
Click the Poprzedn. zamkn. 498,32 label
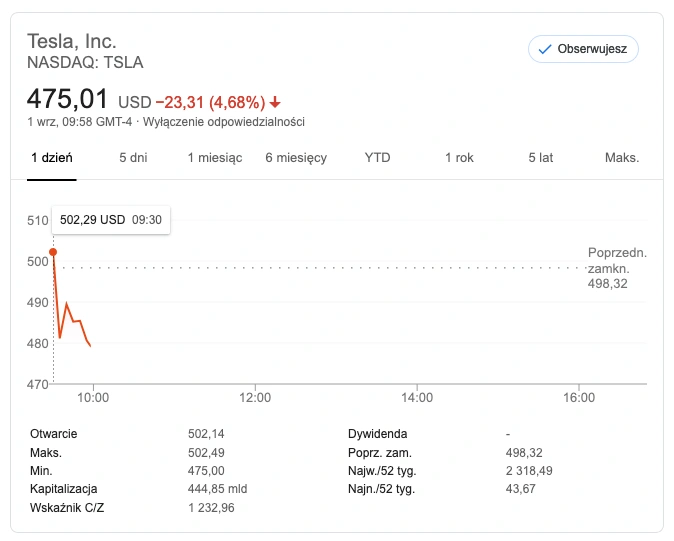(617, 268)
